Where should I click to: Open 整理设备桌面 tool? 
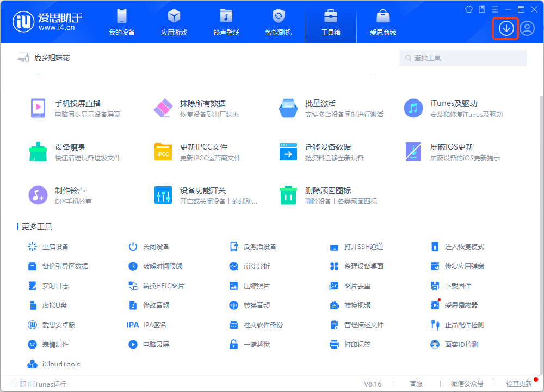pyautogui.click(x=356, y=266)
